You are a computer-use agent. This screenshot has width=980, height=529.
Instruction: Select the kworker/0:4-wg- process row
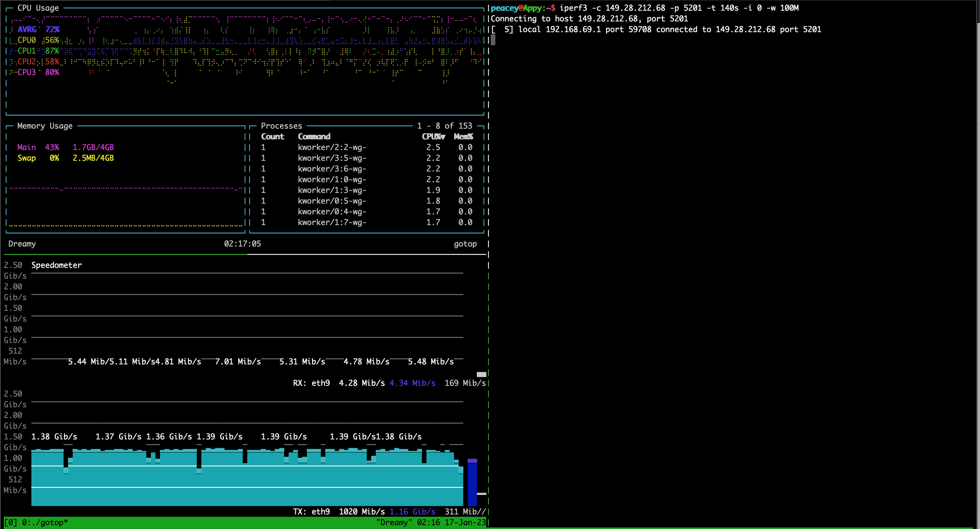point(367,212)
